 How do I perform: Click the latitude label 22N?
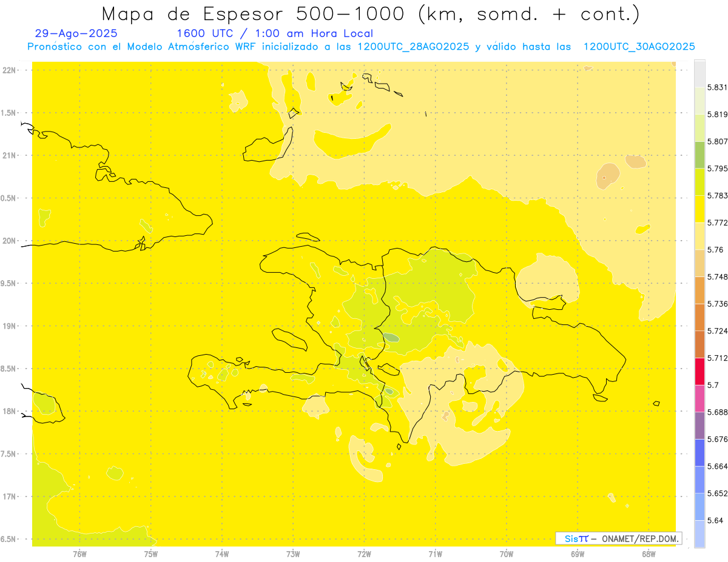pos(8,70)
